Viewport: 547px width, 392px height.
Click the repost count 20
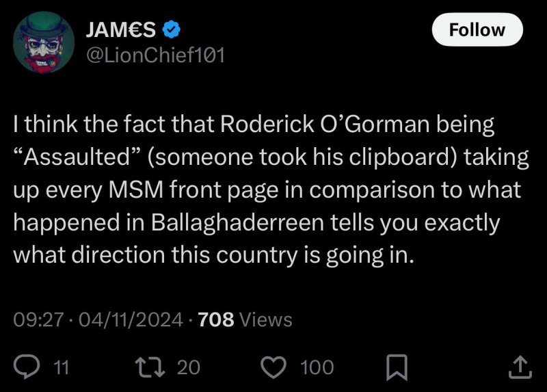(188, 367)
